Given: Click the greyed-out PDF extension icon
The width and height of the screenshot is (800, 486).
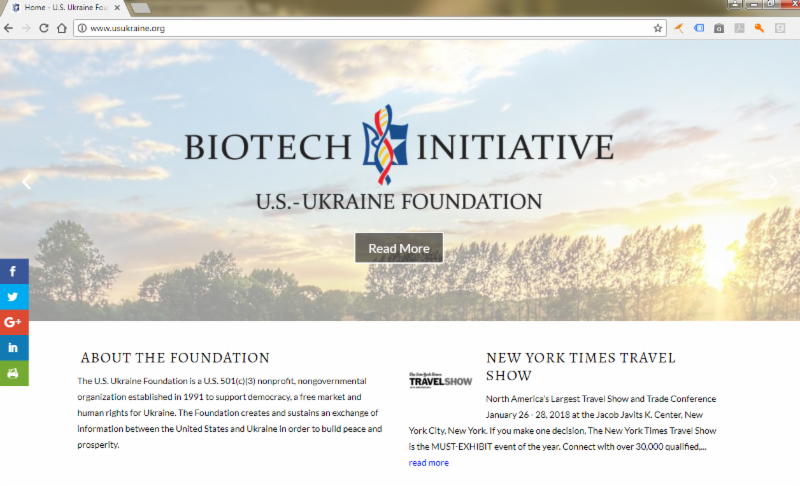Looking at the screenshot, I should tap(739, 28).
